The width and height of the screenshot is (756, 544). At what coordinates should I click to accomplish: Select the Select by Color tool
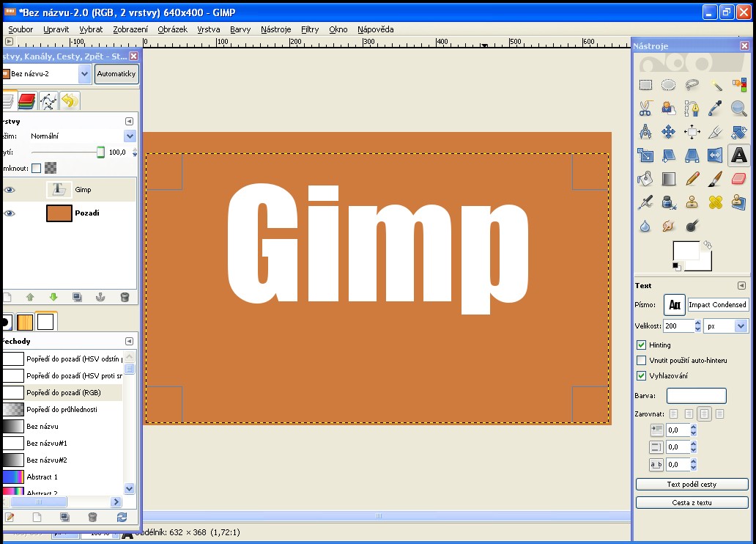pos(738,85)
